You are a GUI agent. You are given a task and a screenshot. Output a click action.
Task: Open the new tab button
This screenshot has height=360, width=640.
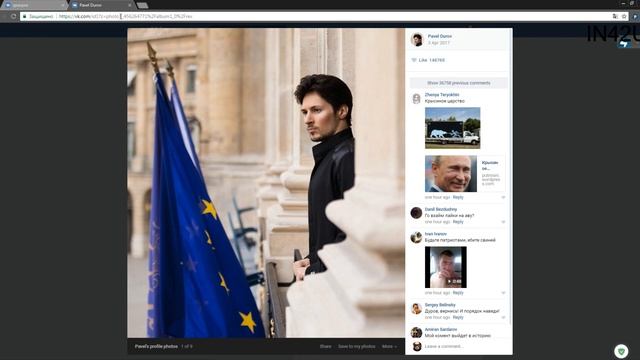coord(142,5)
